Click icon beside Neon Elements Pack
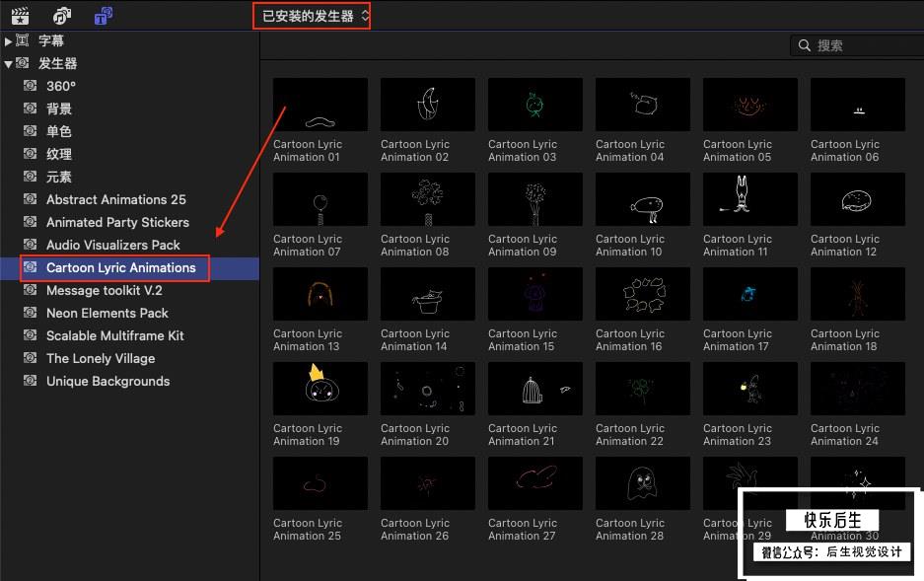Image resolution: width=924 pixels, height=581 pixels. 30,313
